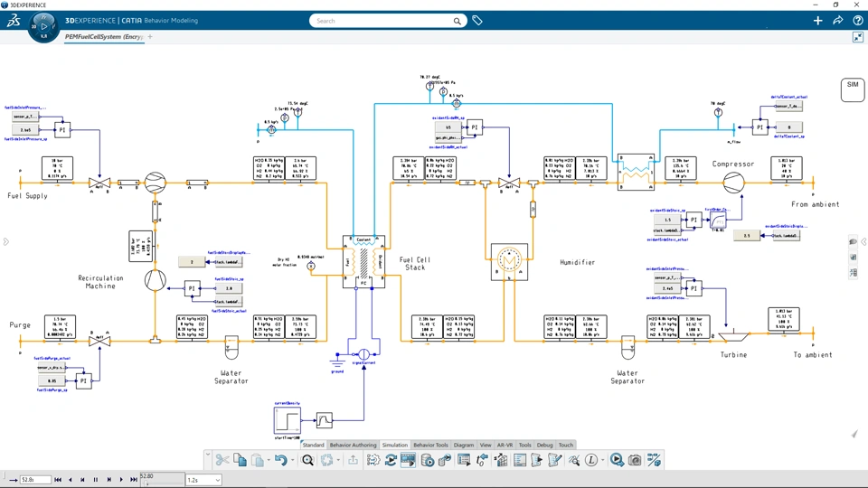Screen dimensions: 868x488
Task: Click the step forward button
Action: [x=108, y=480]
